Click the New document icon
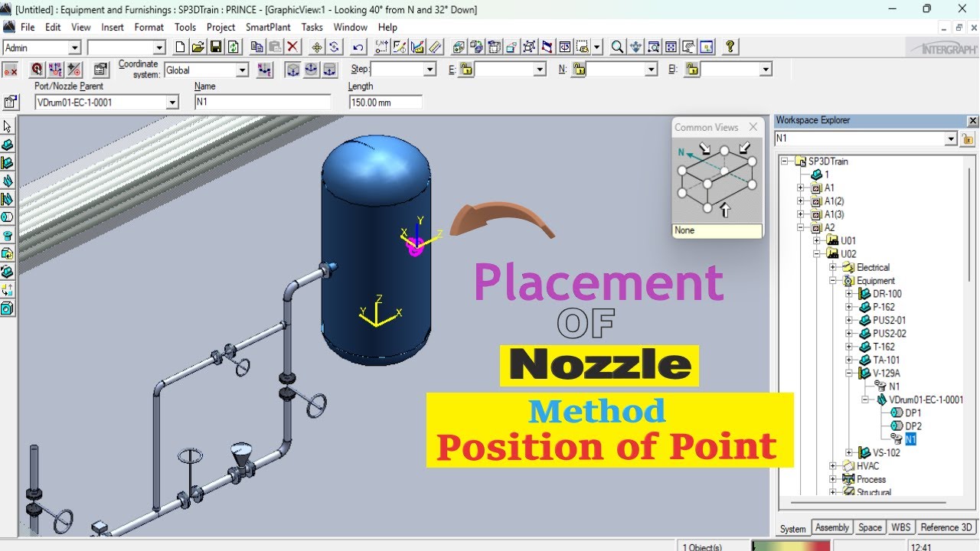980x551 pixels. point(181,47)
